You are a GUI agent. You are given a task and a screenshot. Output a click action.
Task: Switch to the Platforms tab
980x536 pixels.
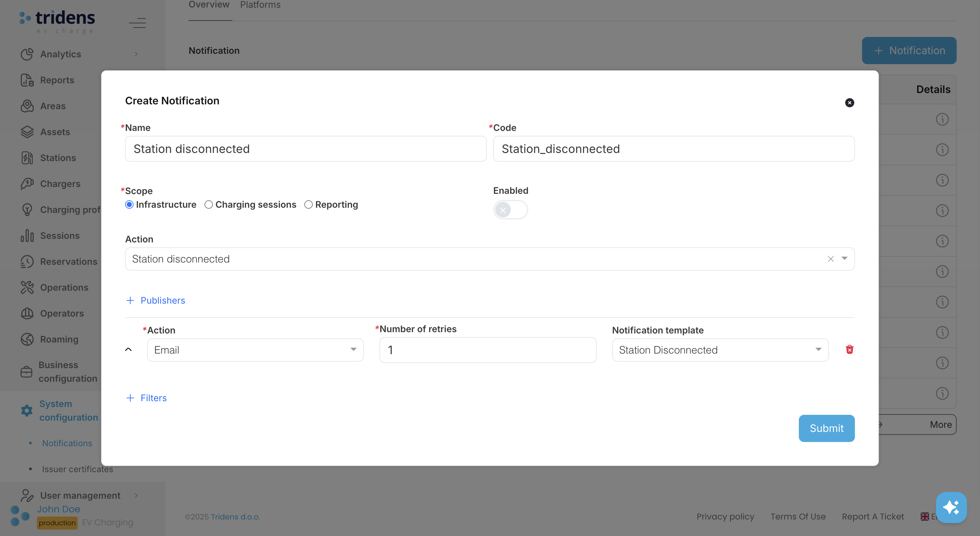(x=260, y=5)
